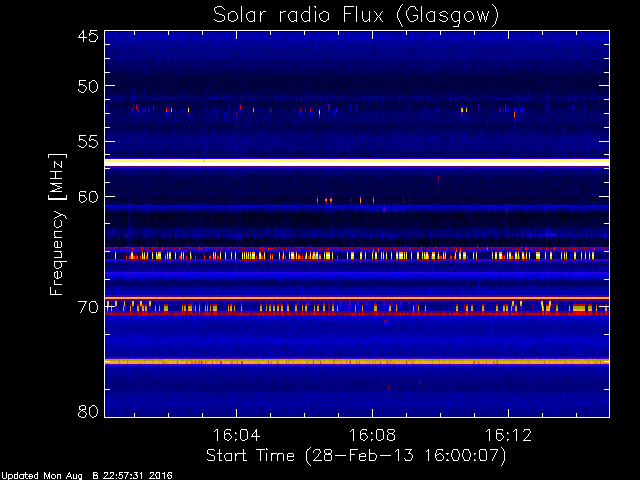640x480 pixels.
Task: Click the 45 frequency tick label
Action: (x=88, y=36)
